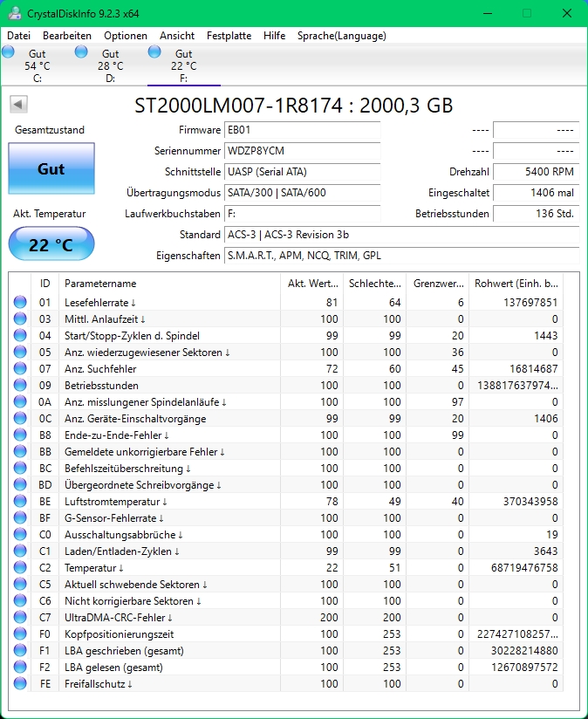Open the Festplatte menu
Image resolution: width=588 pixels, height=719 pixels.
click(x=229, y=35)
